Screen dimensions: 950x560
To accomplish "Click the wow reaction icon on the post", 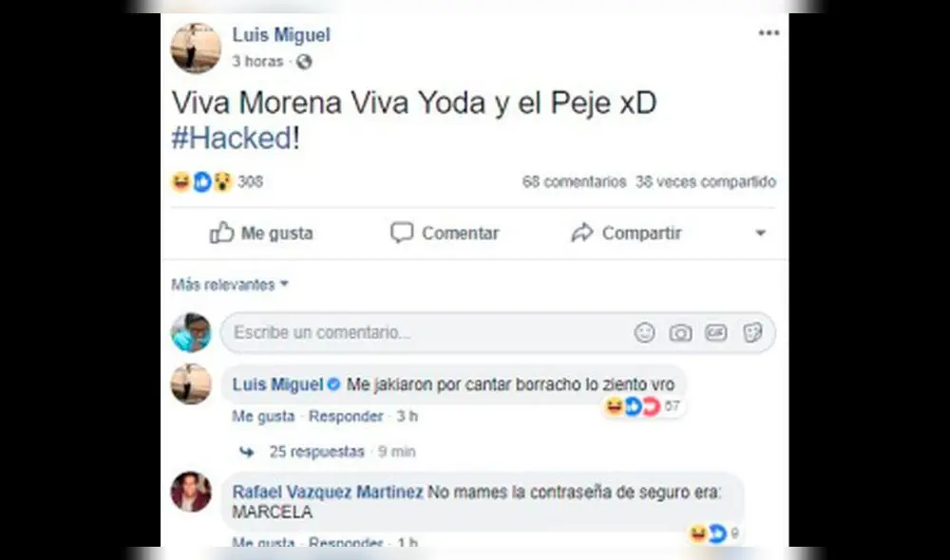I will coord(224,181).
